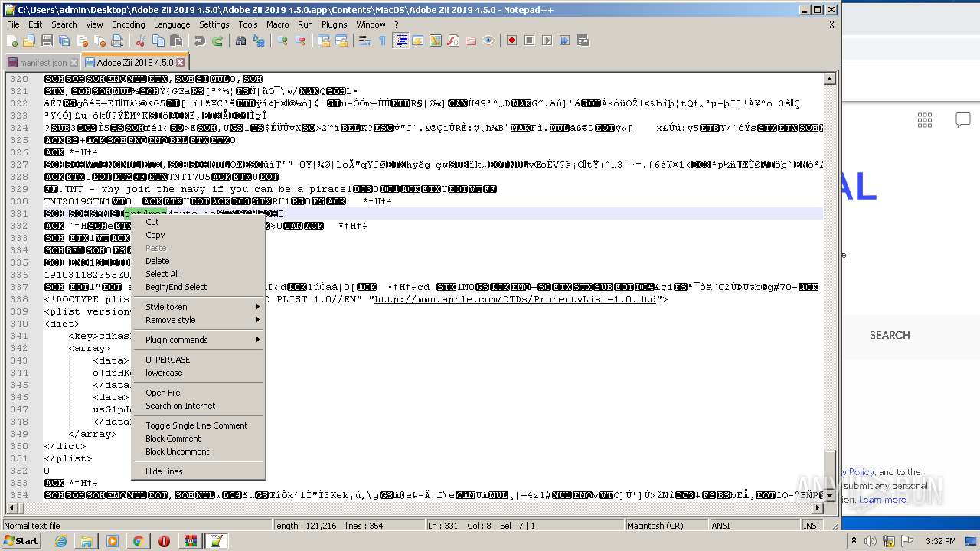The height and width of the screenshot is (551, 980).
Task: Toggle word wrap toolbar icon
Action: click(365, 41)
